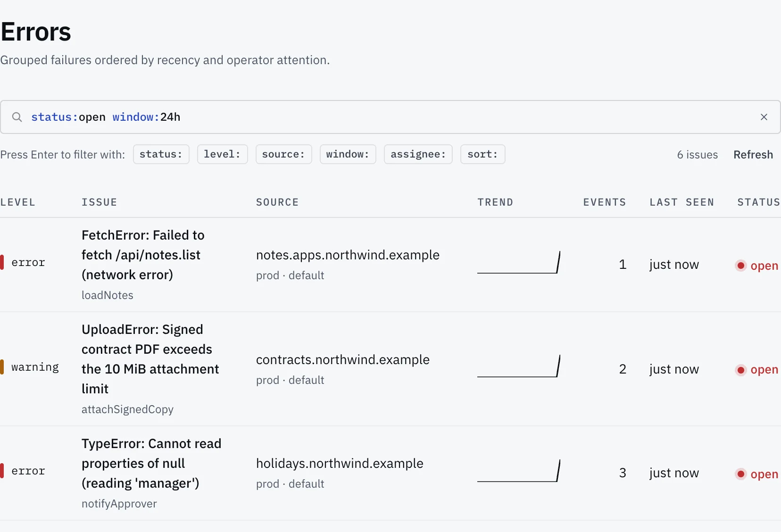
Task: Insert the status: filter chip
Action: [161, 154]
